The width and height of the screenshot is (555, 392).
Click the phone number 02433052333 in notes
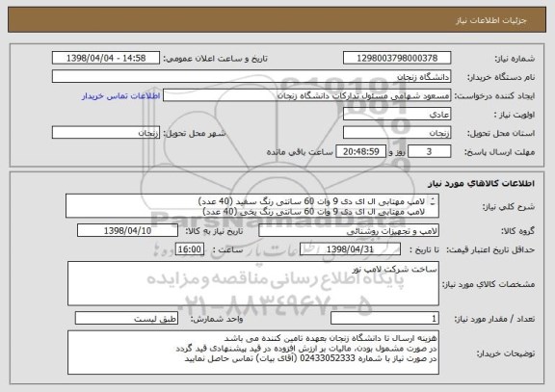(x=328, y=358)
